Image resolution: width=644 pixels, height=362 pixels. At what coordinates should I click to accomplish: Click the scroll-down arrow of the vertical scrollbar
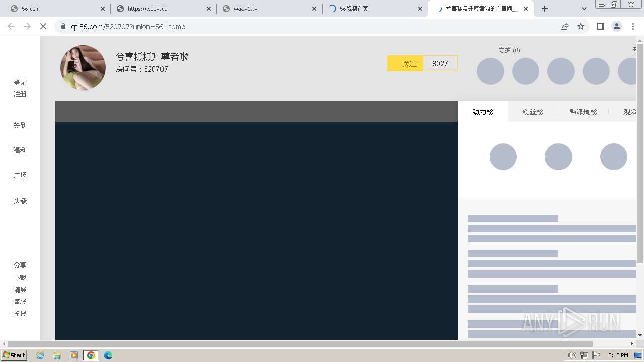640,335
